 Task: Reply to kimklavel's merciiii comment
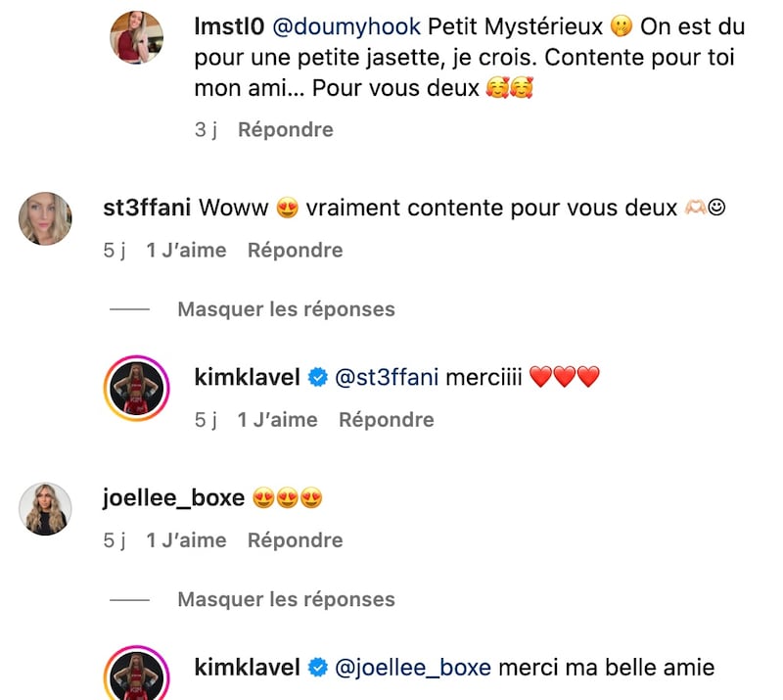coord(387,420)
